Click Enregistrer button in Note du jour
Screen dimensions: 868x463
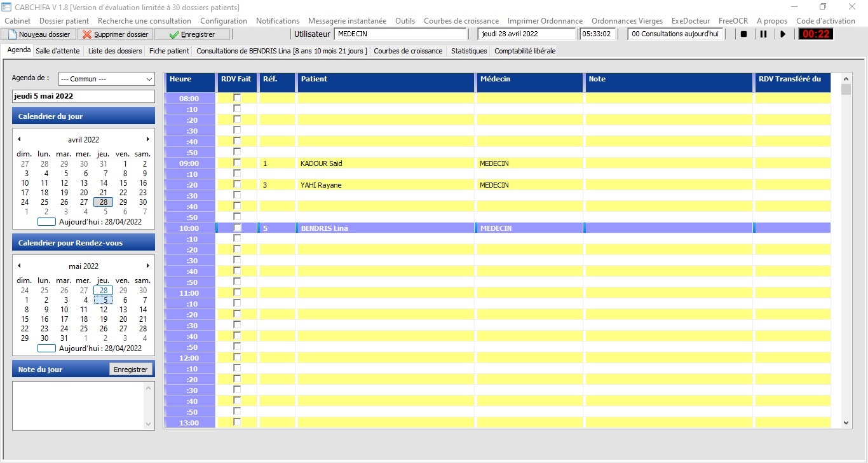130,370
